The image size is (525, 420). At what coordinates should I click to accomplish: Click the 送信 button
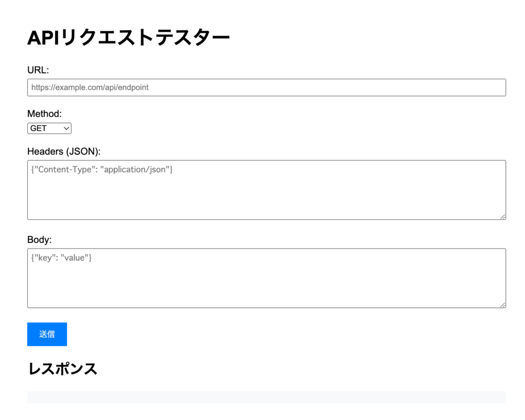pyautogui.click(x=47, y=334)
